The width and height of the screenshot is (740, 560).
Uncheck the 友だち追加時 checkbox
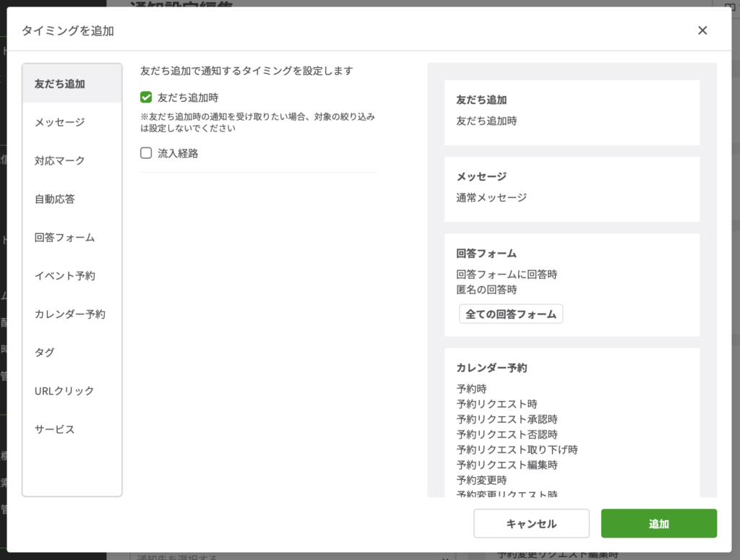click(147, 98)
